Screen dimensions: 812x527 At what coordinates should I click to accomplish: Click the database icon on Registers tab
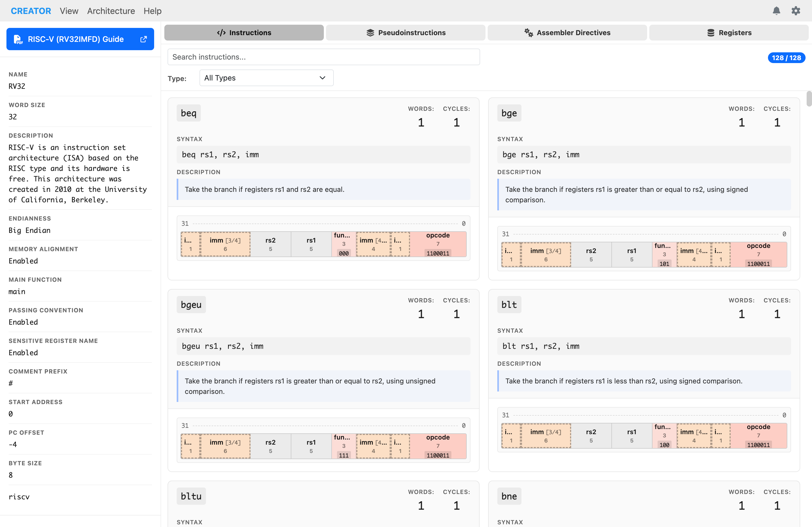tap(711, 33)
